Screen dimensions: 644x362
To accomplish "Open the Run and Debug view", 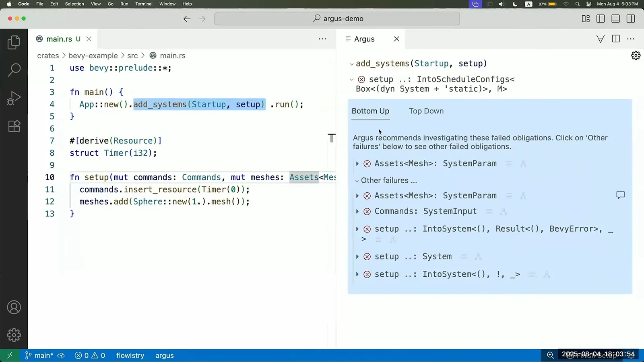I will 14,98.
